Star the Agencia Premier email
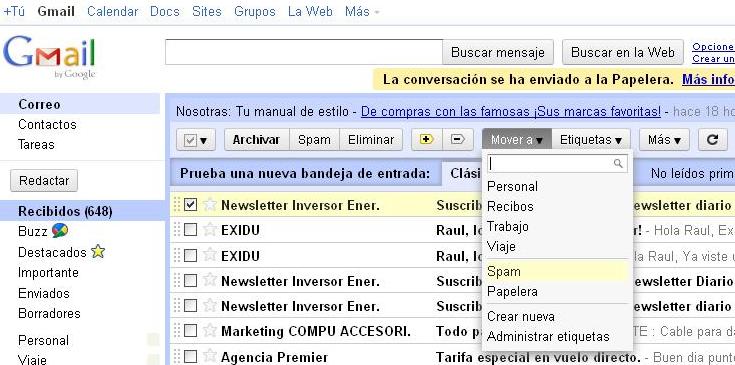The image size is (735, 365). 210,356
